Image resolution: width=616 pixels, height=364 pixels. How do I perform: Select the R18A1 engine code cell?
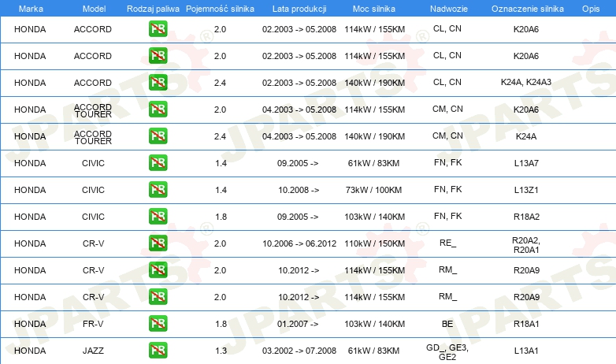click(526, 324)
